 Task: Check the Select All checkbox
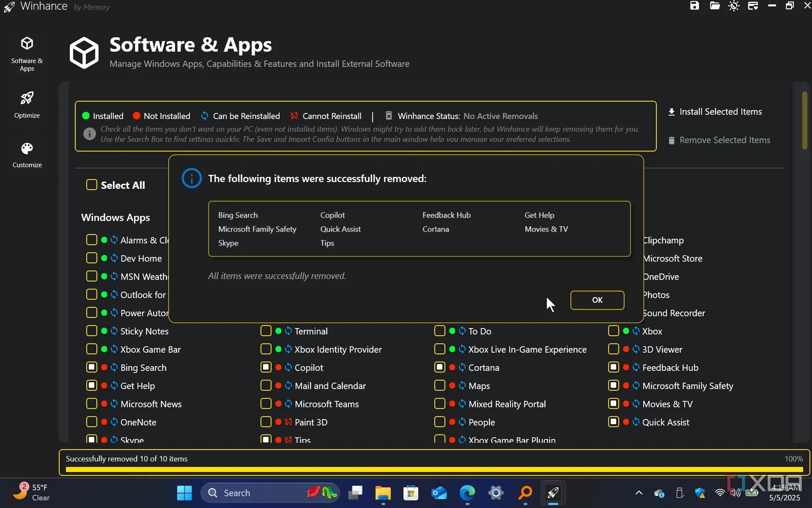click(x=92, y=185)
